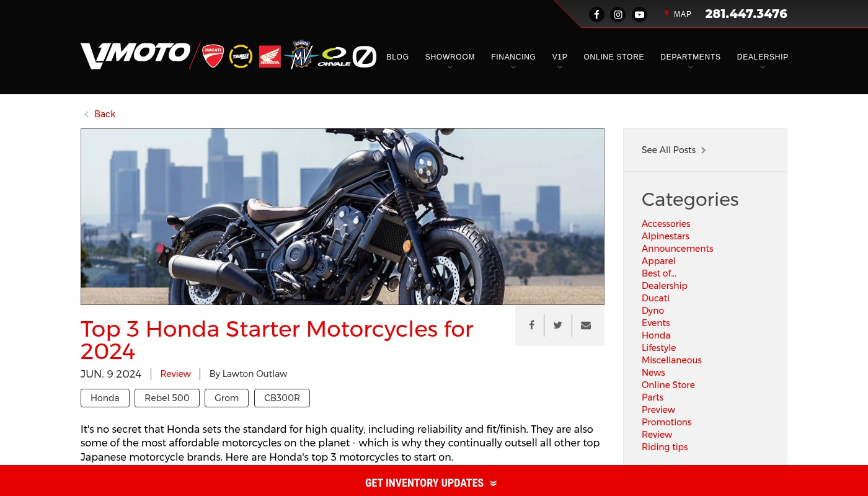Share the post on Facebook
The image size is (868, 496).
pyautogui.click(x=531, y=325)
